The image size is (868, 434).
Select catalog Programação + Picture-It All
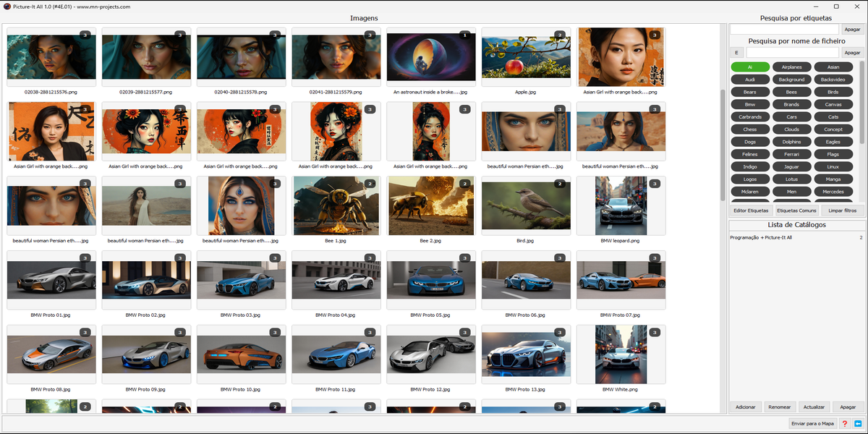[x=796, y=237]
